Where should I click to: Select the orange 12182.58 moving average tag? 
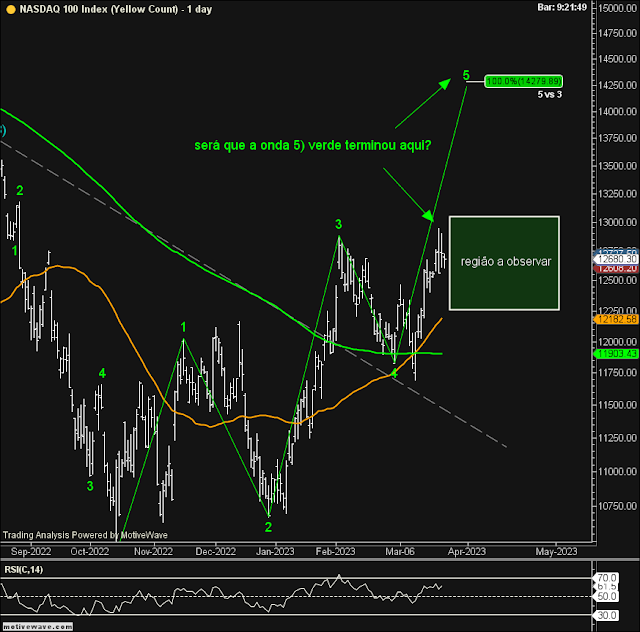pos(616,319)
